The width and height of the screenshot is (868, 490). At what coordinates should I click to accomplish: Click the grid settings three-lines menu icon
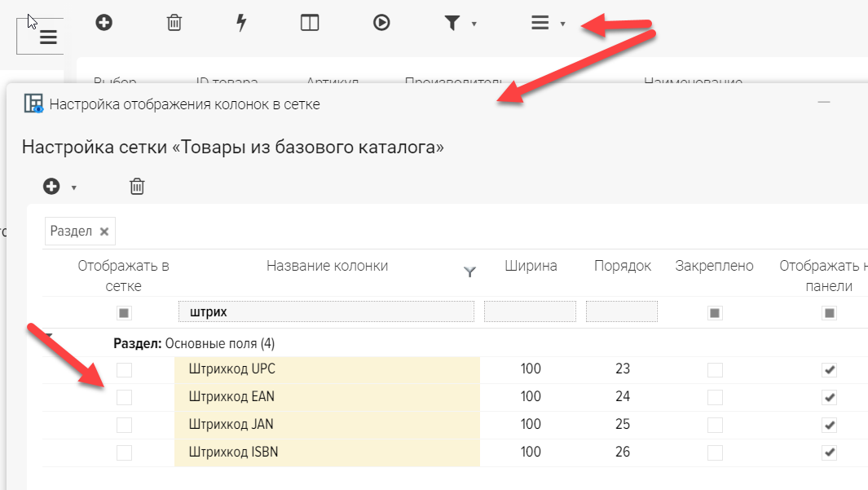[540, 23]
